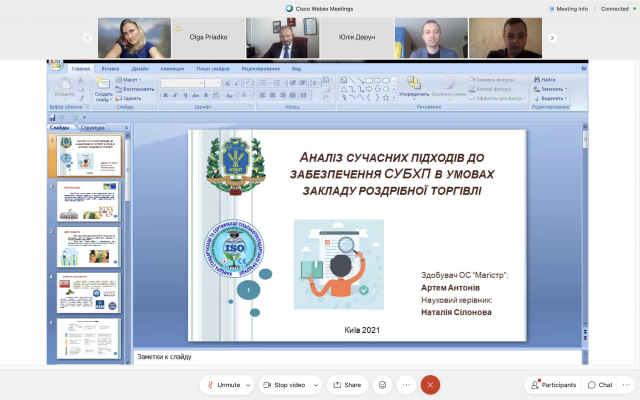Click the Создать слайд icon
640x400 pixels.
(103, 86)
